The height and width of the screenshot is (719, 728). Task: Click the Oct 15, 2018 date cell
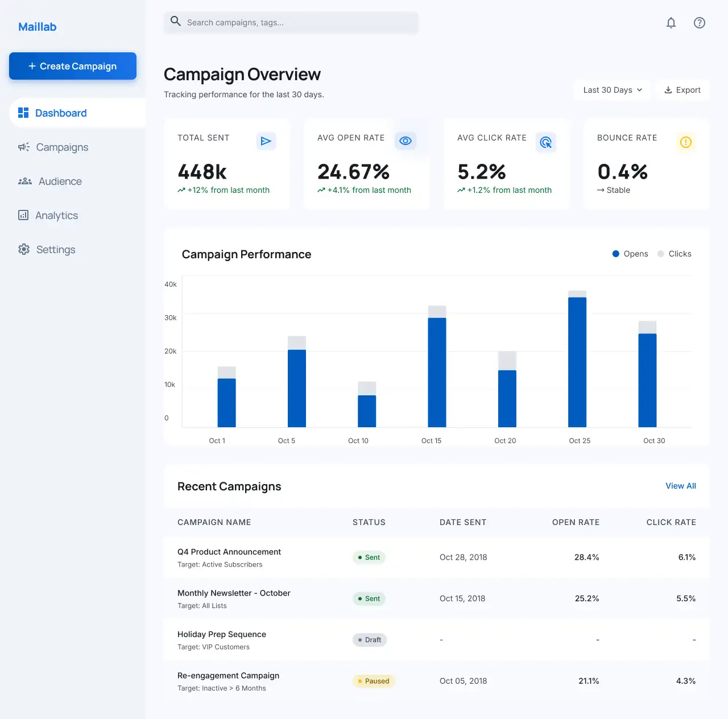pyautogui.click(x=462, y=598)
